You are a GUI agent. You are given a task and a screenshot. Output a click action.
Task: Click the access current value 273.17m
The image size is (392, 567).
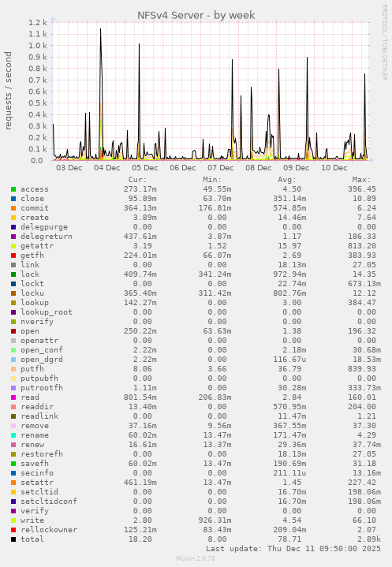coord(140,189)
